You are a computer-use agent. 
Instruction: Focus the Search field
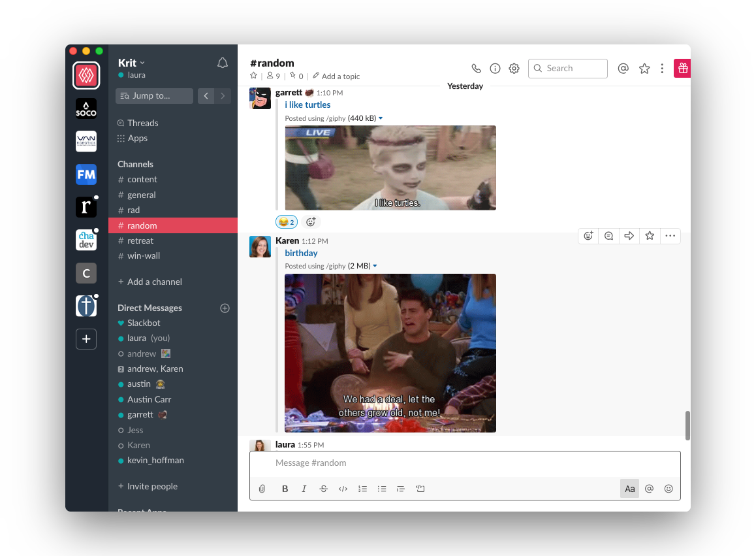click(x=568, y=69)
